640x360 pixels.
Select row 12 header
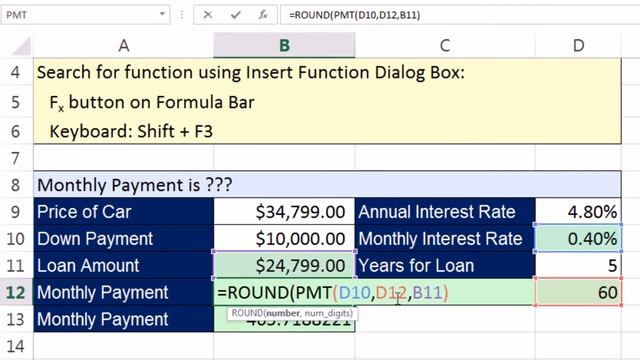tap(16, 293)
